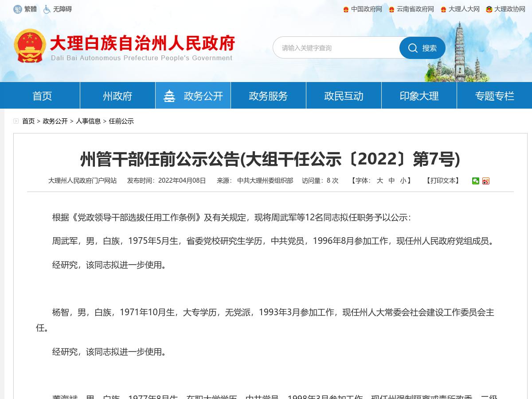Screen dimensions: 532x399
Task: Share the article via the WeChat icon
Action: tap(475, 181)
